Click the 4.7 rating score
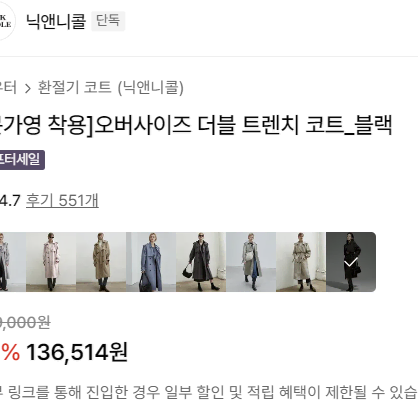This screenshot has width=418, height=418. pyautogui.click(x=10, y=201)
